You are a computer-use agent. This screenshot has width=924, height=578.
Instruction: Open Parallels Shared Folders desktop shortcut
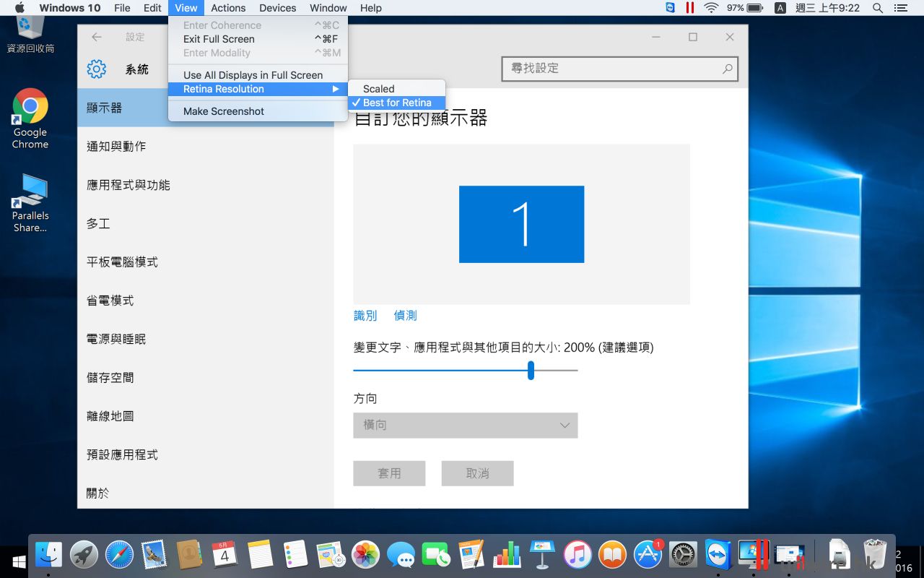click(30, 203)
